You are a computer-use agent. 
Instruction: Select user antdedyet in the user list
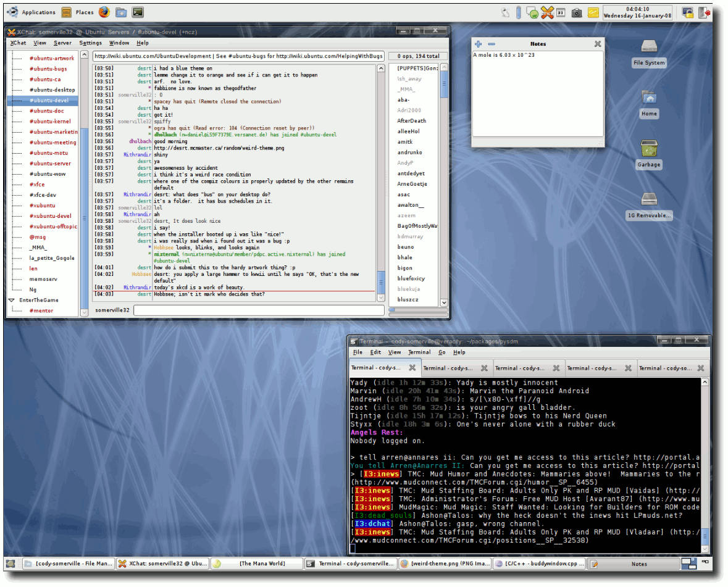pyautogui.click(x=411, y=173)
